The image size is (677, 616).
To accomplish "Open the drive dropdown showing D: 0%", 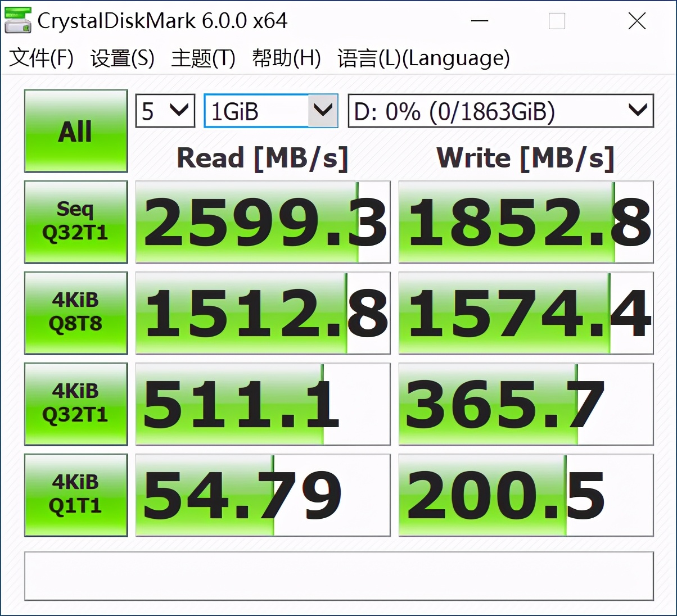I will tap(501, 111).
